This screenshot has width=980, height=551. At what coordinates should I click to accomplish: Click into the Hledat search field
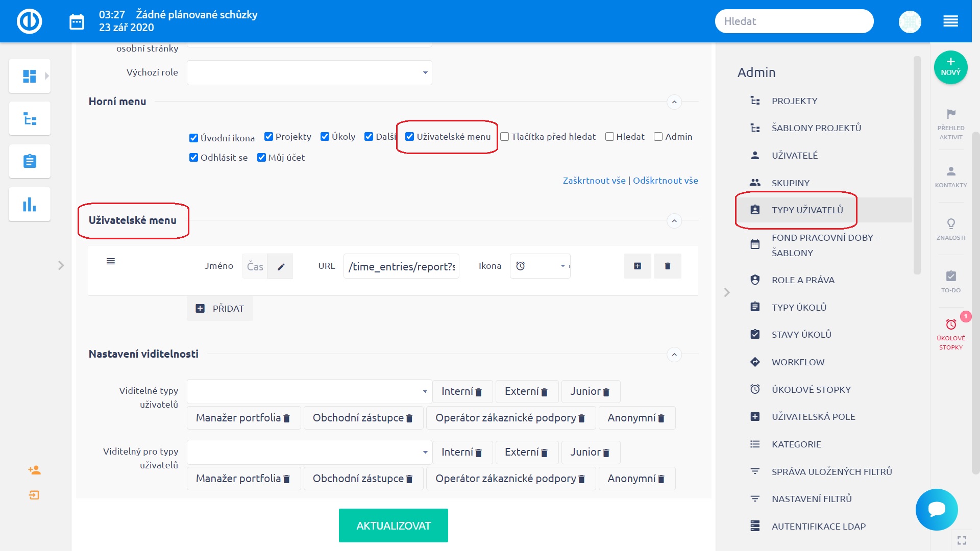click(794, 21)
